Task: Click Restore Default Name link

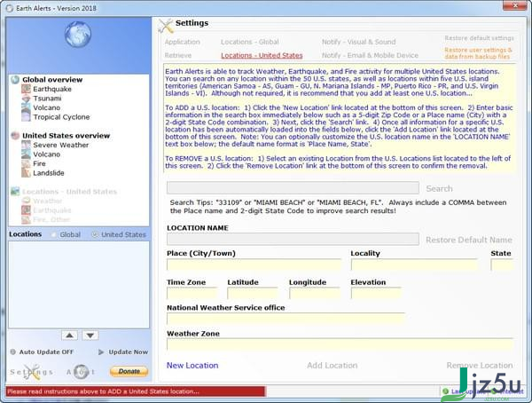Action: pos(469,240)
